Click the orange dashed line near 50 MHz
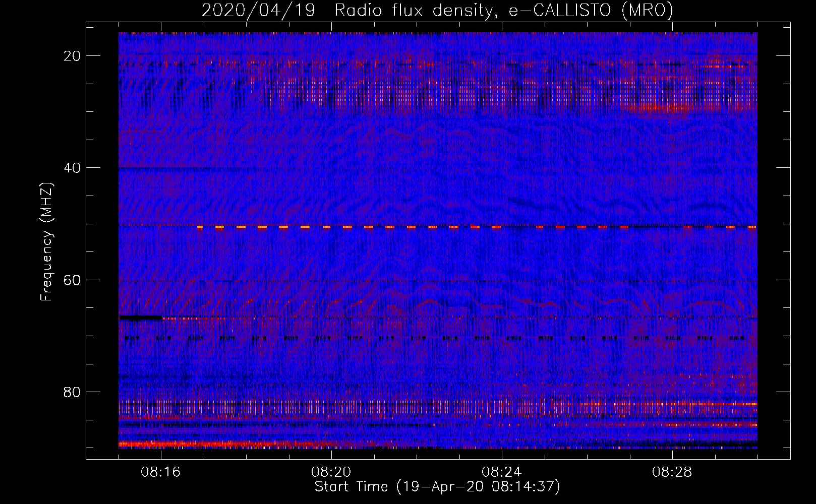This screenshot has height=504, width=816. point(477,227)
